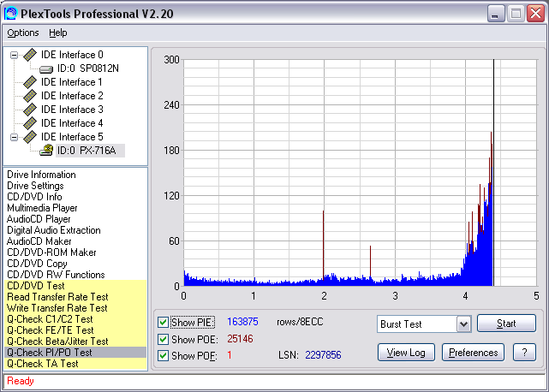This screenshot has height=392, width=549.
Task: Click the question mark help button
Action: click(x=524, y=353)
